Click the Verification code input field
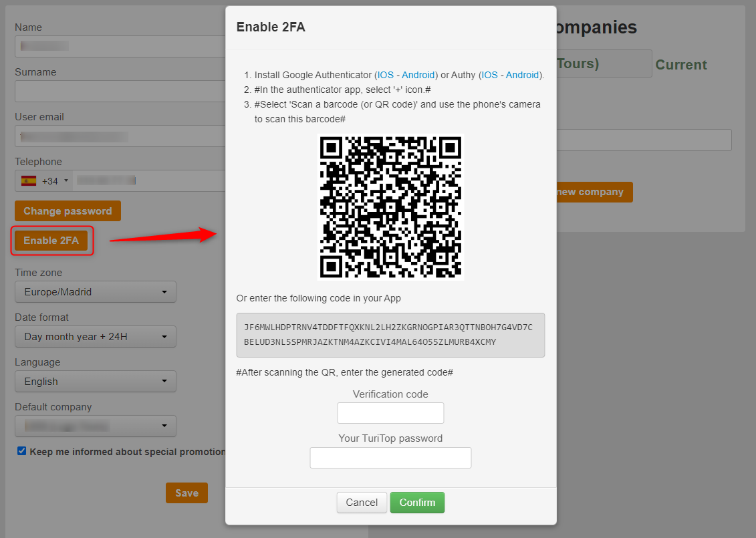Image resolution: width=756 pixels, height=538 pixels. click(390, 413)
